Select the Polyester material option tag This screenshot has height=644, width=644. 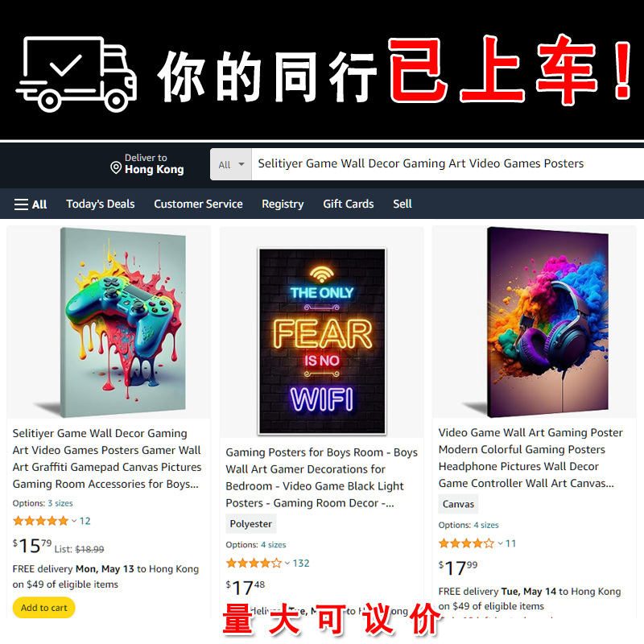(251, 524)
